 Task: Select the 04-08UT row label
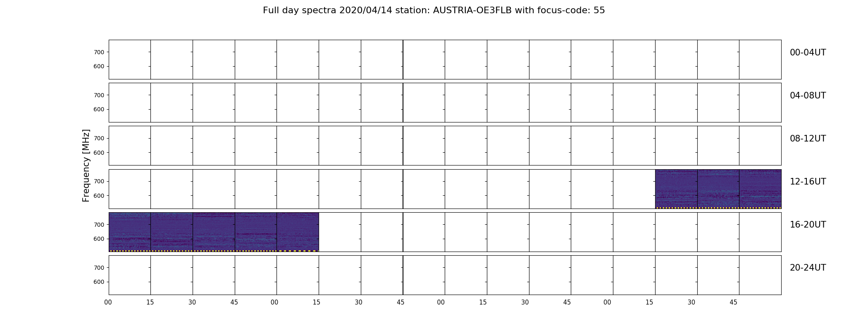[808, 96]
